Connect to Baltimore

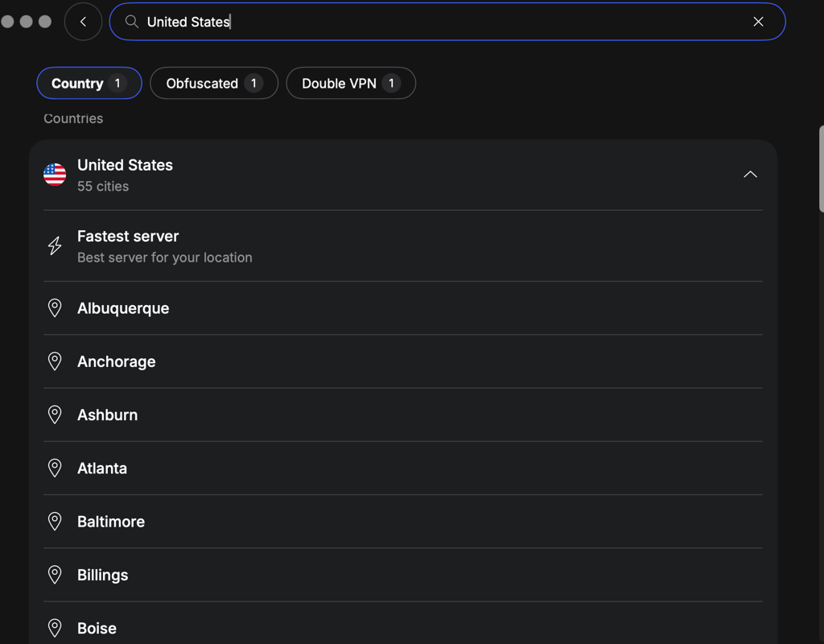pyautogui.click(x=402, y=522)
